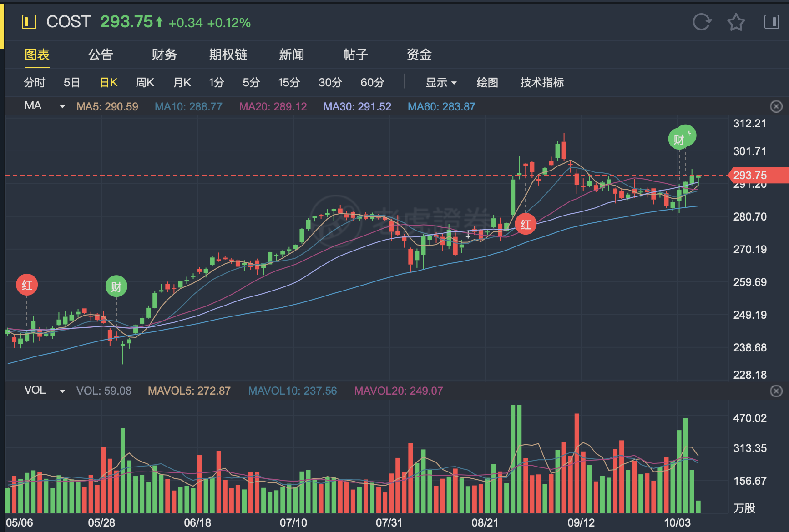Open the 图表 tab
Image resolution: width=789 pixels, height=532 pixels.
point(37,55)
